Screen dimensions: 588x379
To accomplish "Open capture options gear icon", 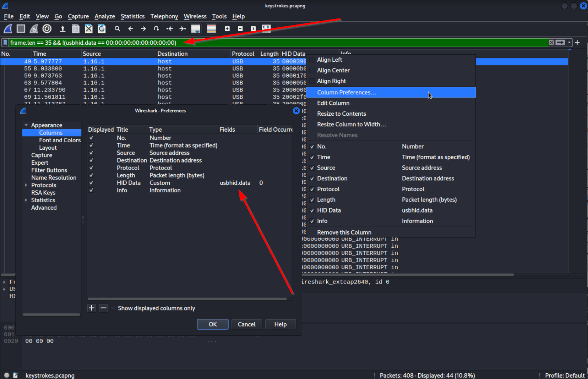I will (x=47, y=29).
